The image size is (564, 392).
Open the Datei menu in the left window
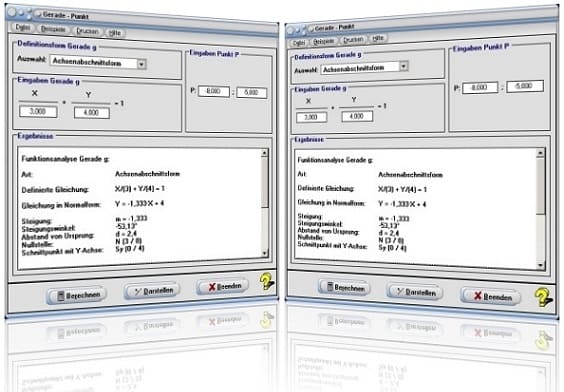[23, 27]
